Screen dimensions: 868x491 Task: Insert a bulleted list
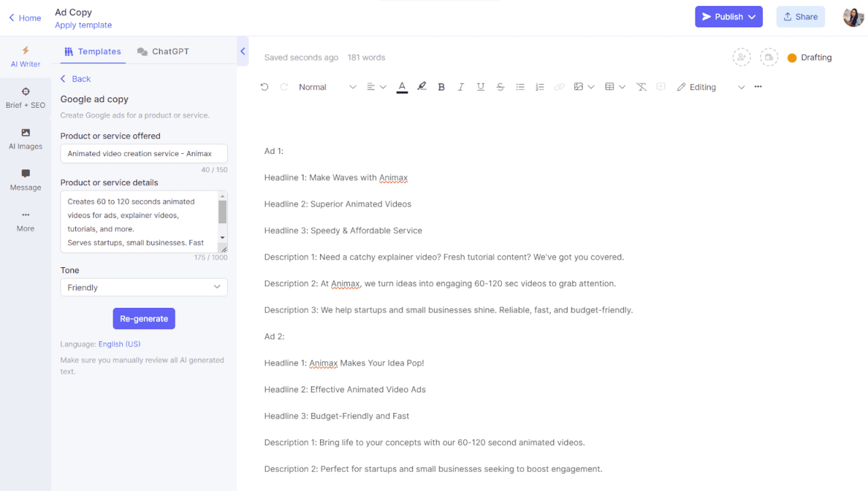(x=520, y=87)
